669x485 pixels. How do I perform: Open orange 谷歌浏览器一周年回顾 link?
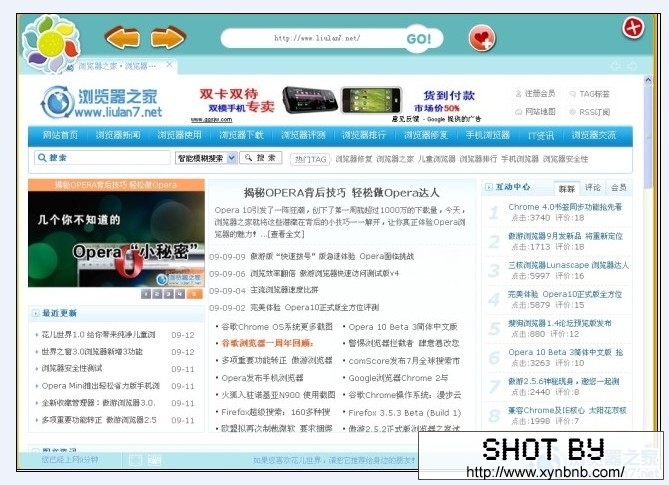pos(268,343)
